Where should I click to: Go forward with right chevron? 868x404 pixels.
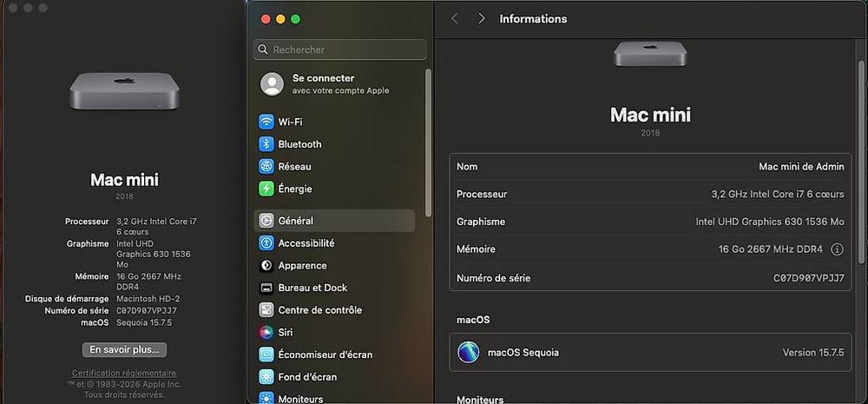click(x=481, y=19)
